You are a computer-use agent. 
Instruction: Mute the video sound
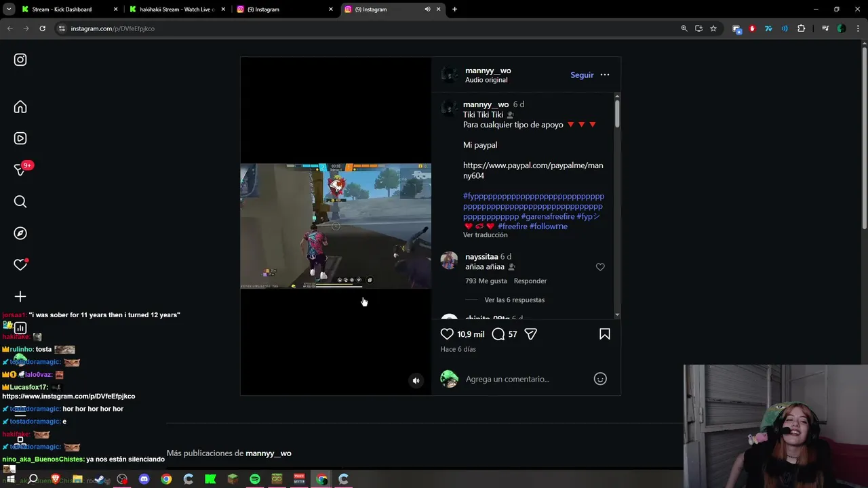(416, 381)
